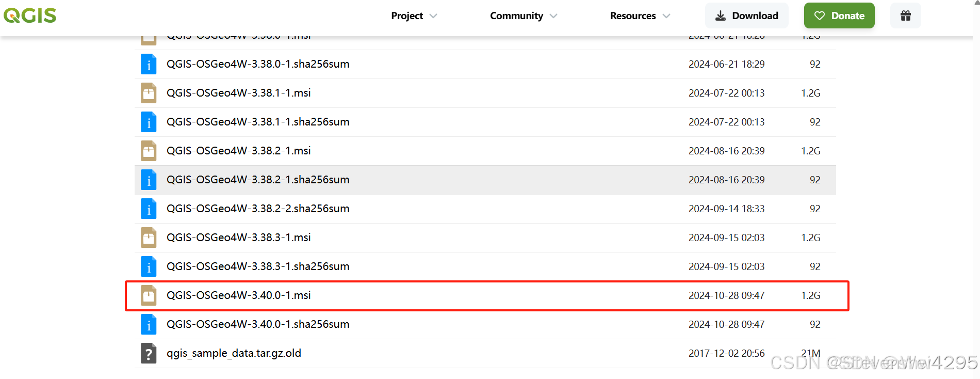
Task: Open qgis_sample_data.tar.gz.old link
Action: [234, 353]
